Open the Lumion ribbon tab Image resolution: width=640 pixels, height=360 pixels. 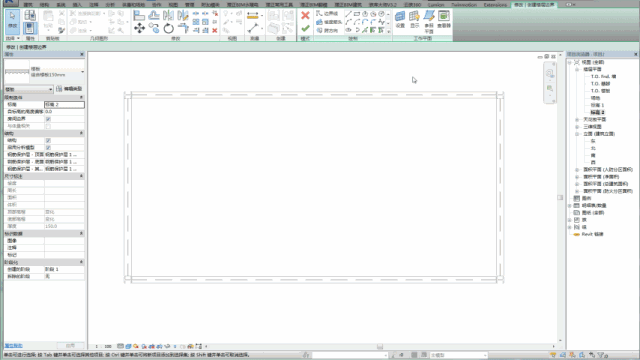436,5
